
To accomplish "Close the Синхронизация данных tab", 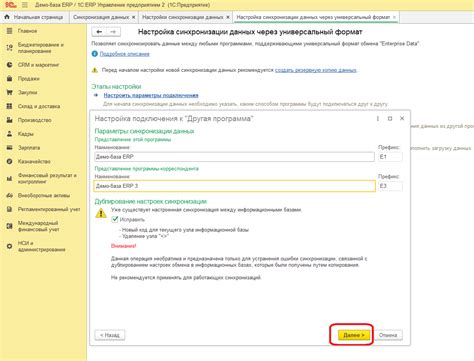I will point(134,17).
